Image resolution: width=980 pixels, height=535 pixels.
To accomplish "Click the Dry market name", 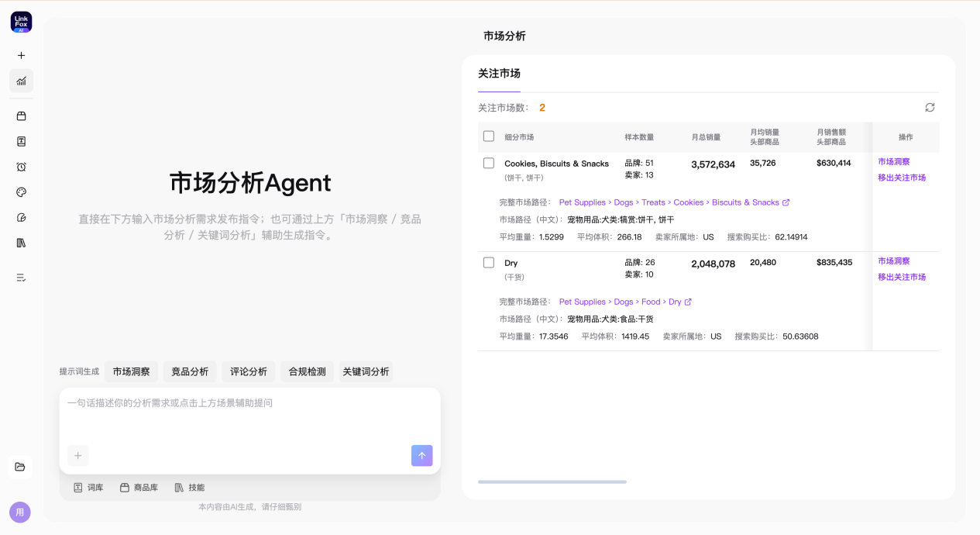I will [511, 263].
